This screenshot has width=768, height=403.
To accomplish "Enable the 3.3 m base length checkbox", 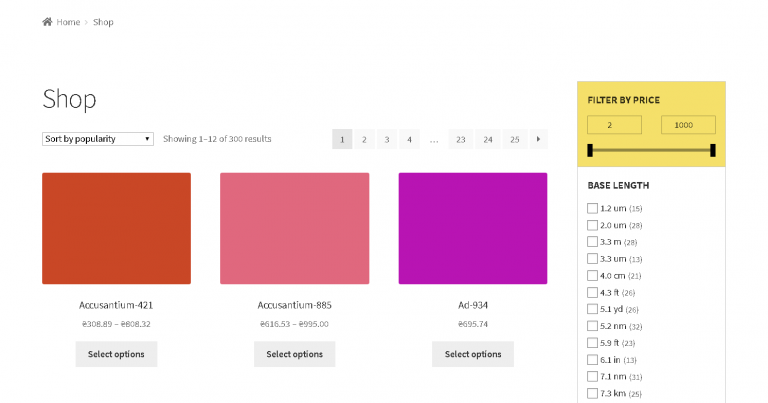I will coord(592,242).
